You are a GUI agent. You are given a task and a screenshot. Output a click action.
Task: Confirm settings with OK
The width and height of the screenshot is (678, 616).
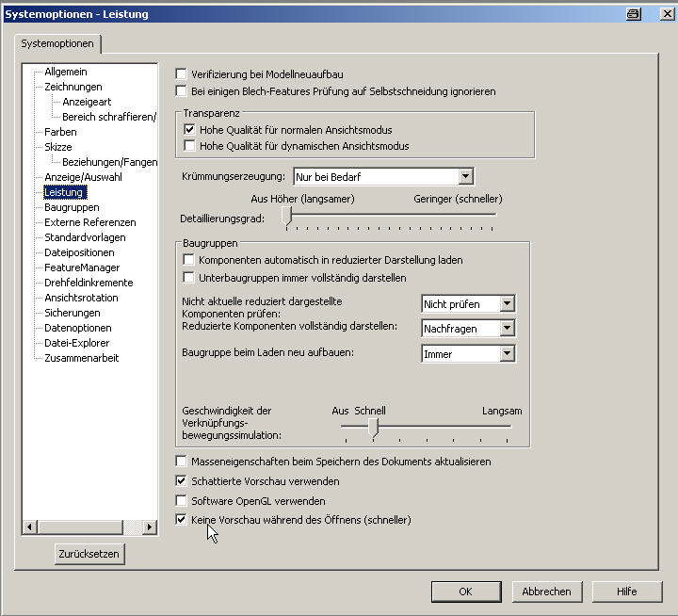466,592
